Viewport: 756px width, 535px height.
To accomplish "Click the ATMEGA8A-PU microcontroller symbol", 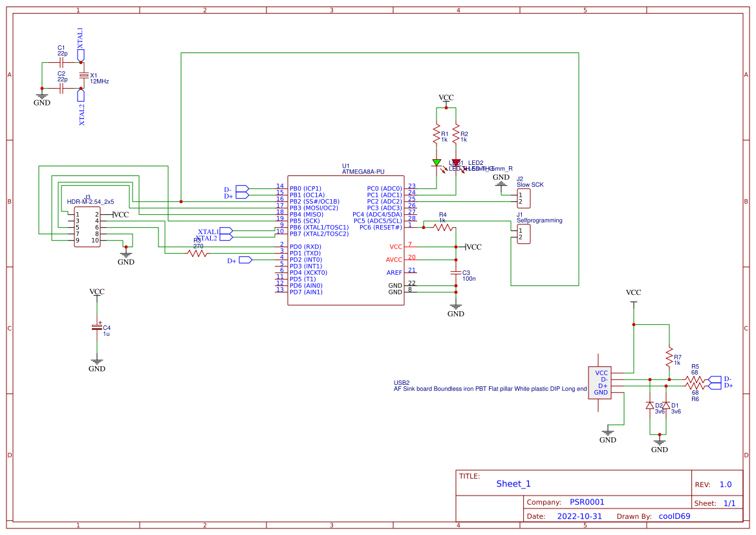I will (x=346, y=239).
